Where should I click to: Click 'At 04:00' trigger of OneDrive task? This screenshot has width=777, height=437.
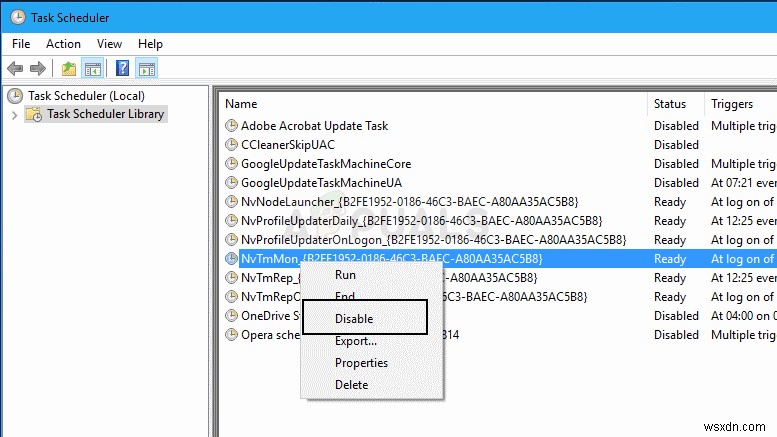click(x=743, y=316)
